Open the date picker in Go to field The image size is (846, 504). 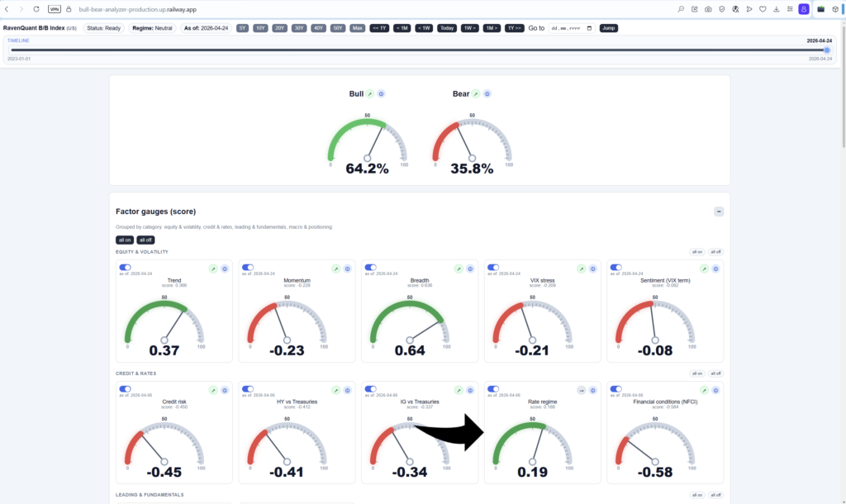588,28
